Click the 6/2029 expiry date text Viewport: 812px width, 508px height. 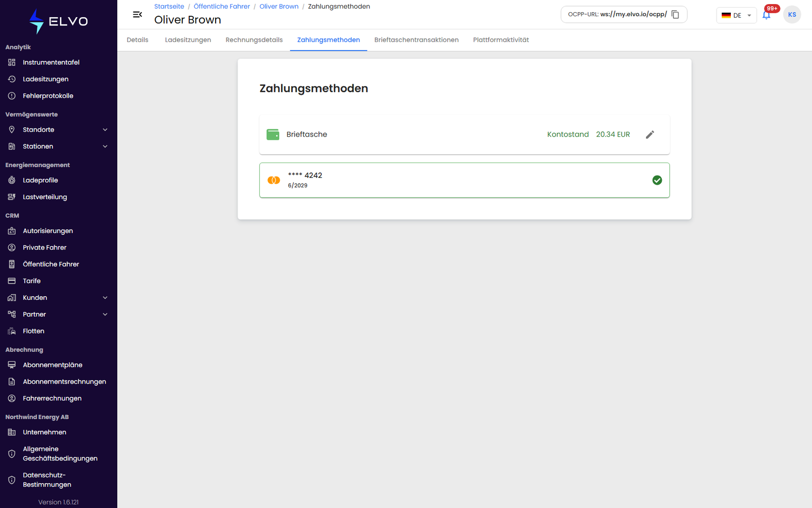pos(298,185)
